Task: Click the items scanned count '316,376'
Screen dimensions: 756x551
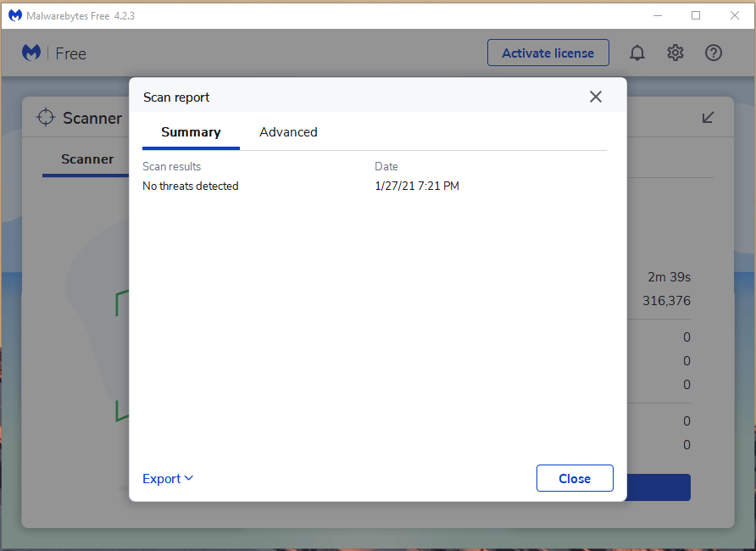Action: [666, 301]
